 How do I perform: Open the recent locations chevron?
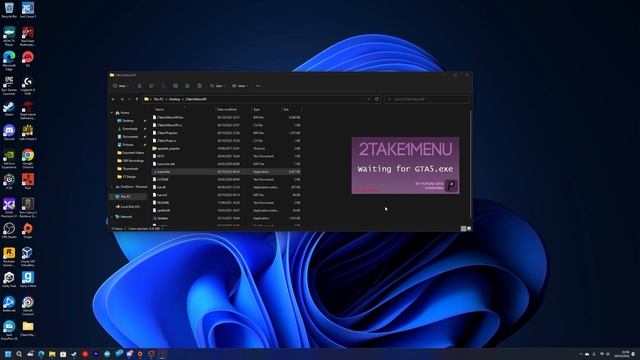129,99
